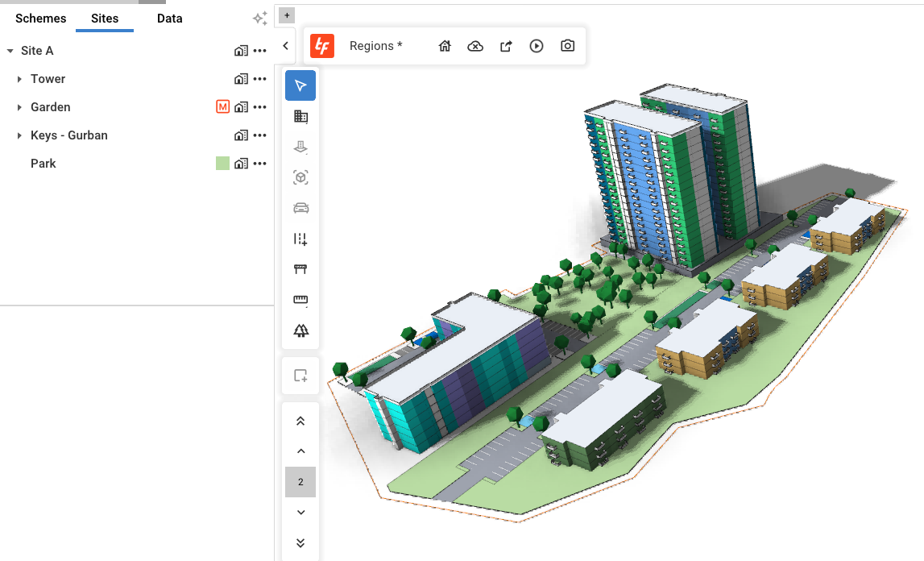The height and width of the screenshot is (561, 924).
Task: Open the more options menu for Garden
Action: 259,107
